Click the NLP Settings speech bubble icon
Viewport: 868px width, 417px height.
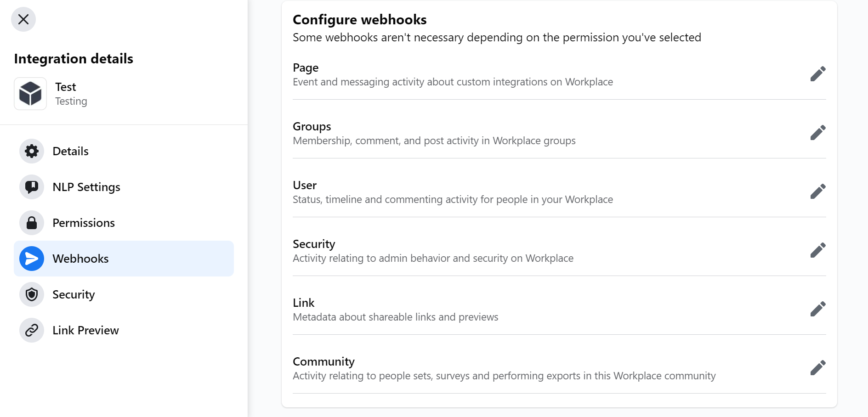coord(32,187)
